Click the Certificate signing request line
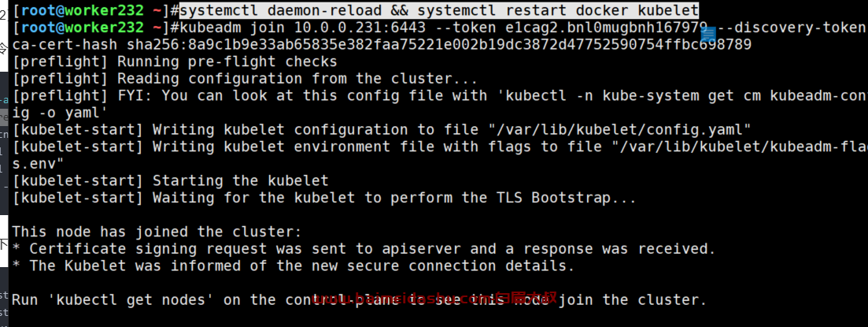Image resolution: width=868 pixels, height=327 pixels. 364,249
